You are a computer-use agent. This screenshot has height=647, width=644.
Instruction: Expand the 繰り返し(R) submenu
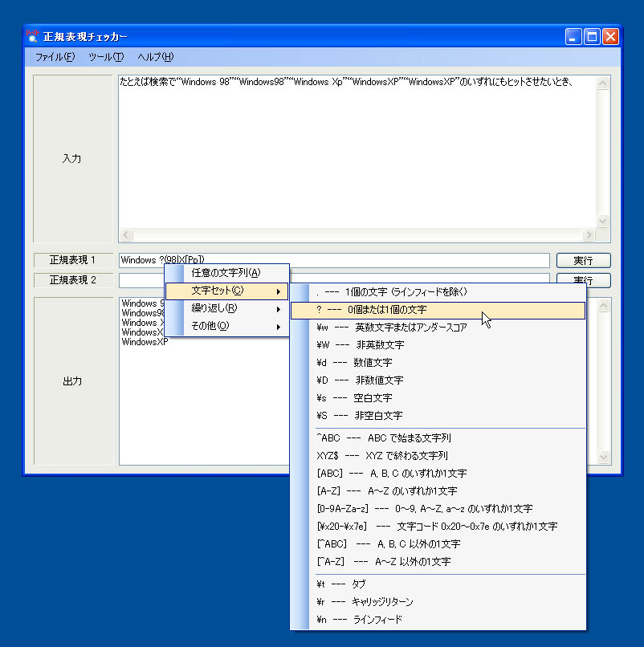point(226,308)
